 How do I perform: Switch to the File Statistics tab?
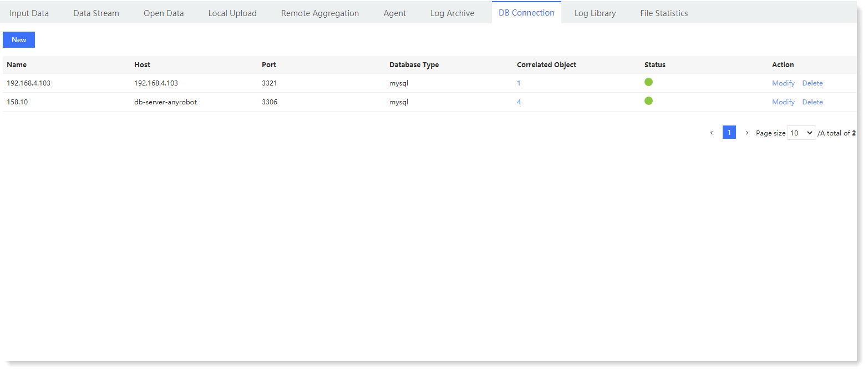pyautogui.click(x=664, y=13)
